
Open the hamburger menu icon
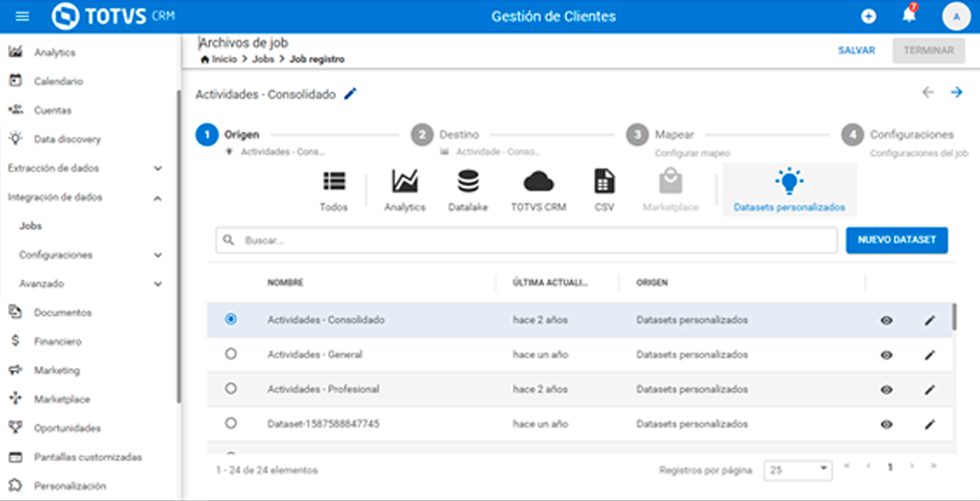point(22,17)
